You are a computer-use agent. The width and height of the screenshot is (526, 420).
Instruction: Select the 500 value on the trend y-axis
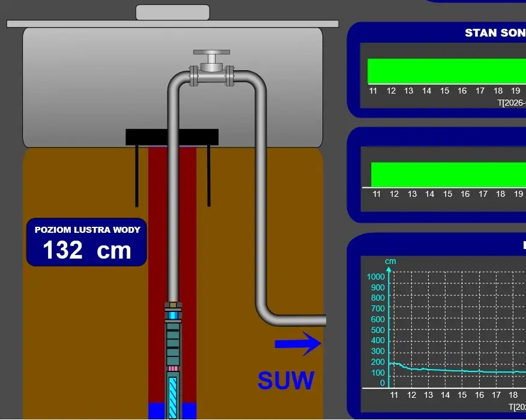(x=378, y=330)
